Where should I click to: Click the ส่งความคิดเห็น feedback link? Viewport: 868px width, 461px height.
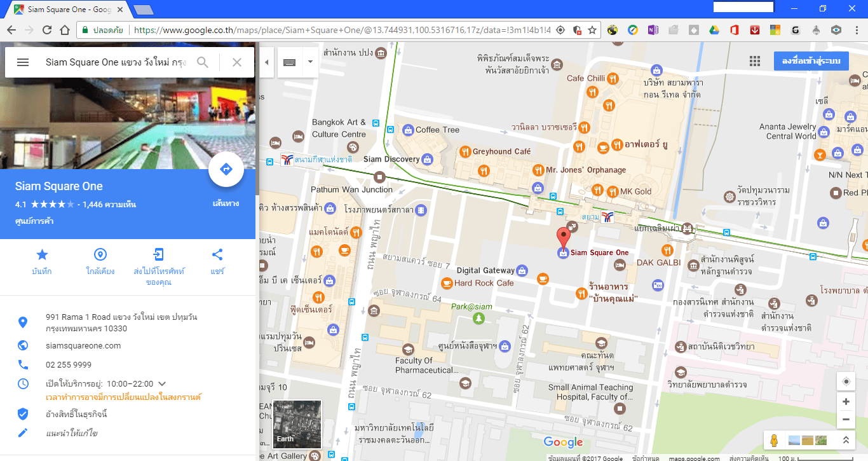(x=749, y=458)
